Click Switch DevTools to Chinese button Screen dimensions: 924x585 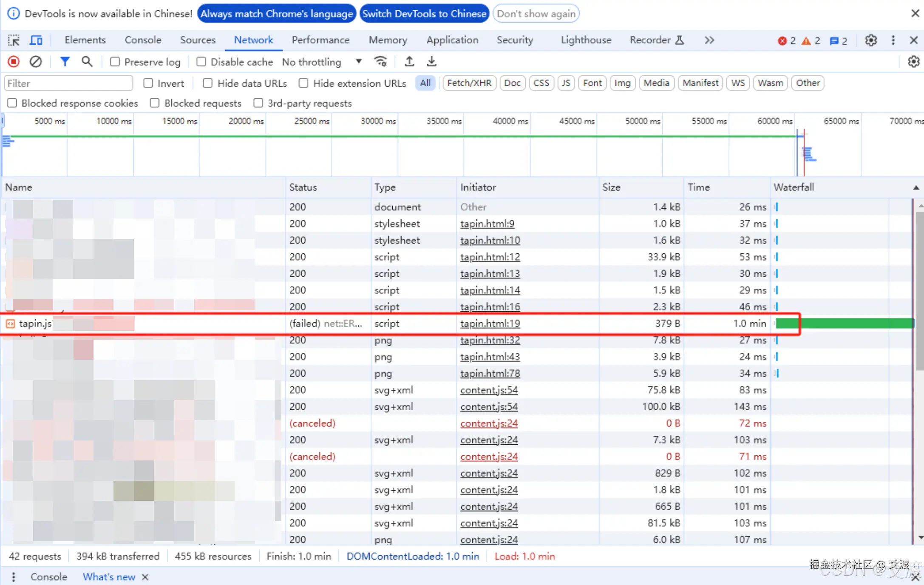click(x=424, y=14)
